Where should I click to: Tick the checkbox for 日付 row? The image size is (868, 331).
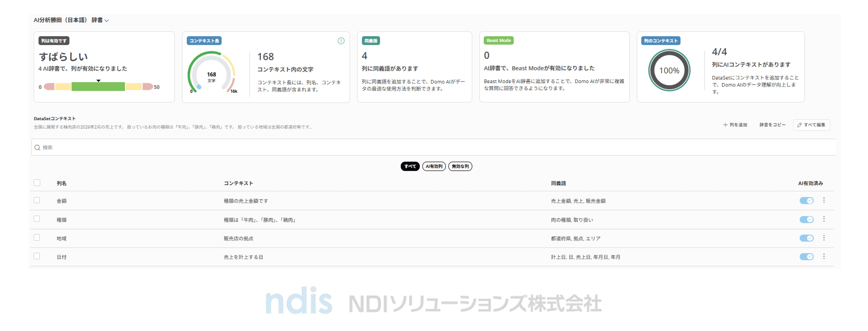(37, 256)
